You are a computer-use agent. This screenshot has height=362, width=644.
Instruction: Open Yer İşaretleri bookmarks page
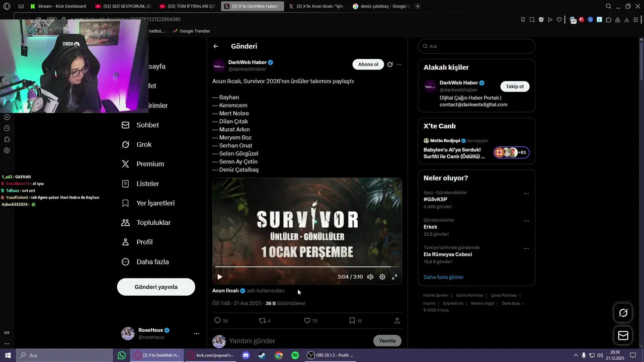(148, 203)
